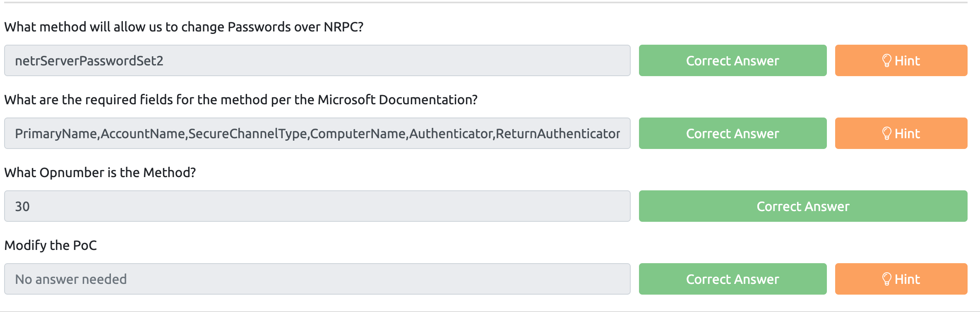This screenshot has height=312, width=980.
Task: Focus the Opnumber answer field containing 30
Action: coord(317,206)
